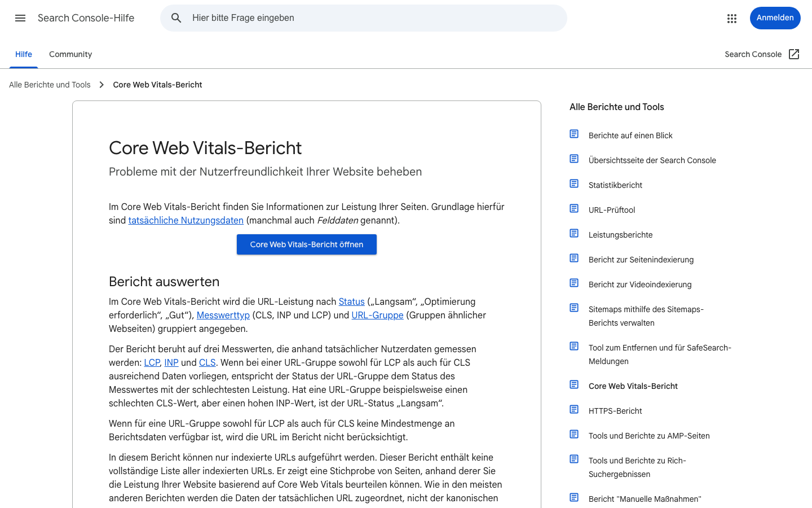
Task: Open Leistungsberichte in the sidebar
Action: coord(621,235)
